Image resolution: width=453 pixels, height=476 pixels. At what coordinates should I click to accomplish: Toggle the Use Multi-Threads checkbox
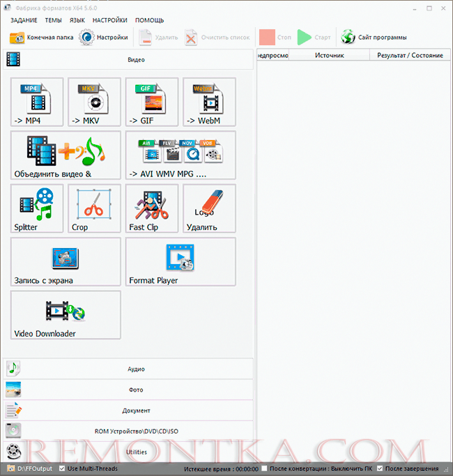point(63,469)
